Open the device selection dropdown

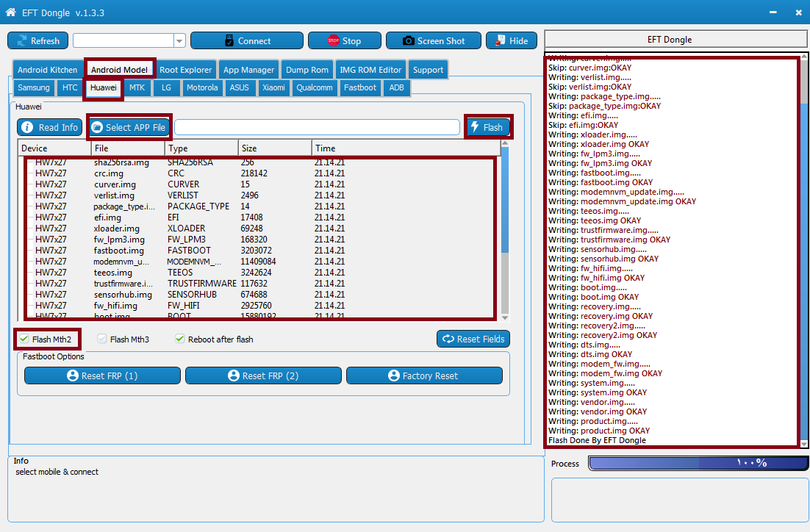[x=179, y=41]
